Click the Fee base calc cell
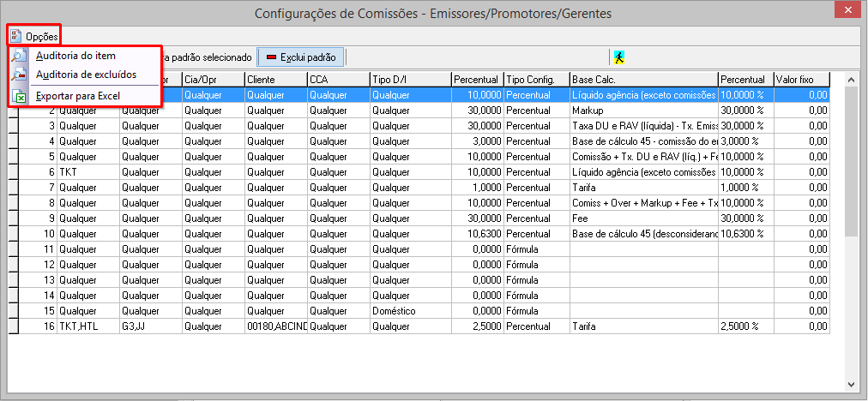The height and width of the screenshot is (401, 868). click(x=644, y=218)
